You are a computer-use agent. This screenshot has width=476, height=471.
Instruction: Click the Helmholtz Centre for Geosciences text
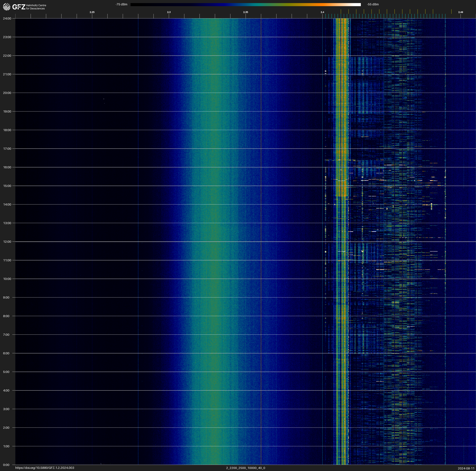click(36, 7)
